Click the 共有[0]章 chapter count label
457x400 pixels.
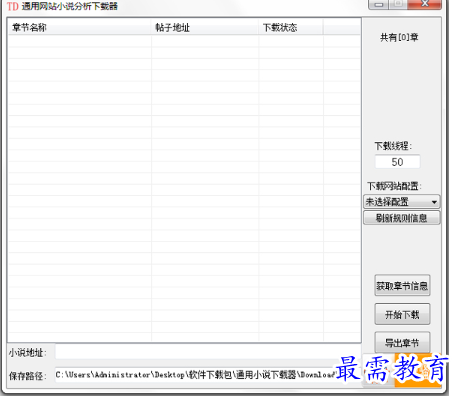(399, 37)
